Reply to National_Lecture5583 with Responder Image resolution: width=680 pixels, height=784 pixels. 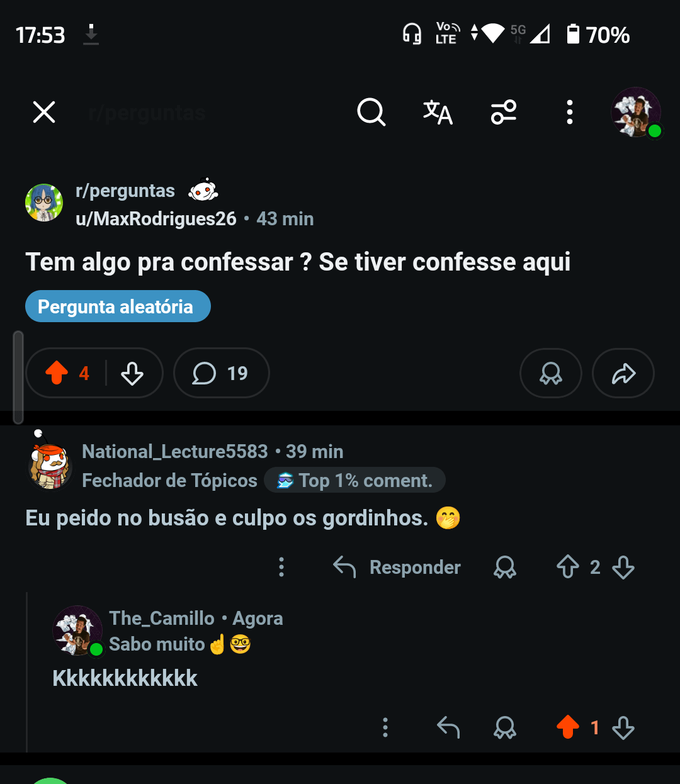(397, 567)
